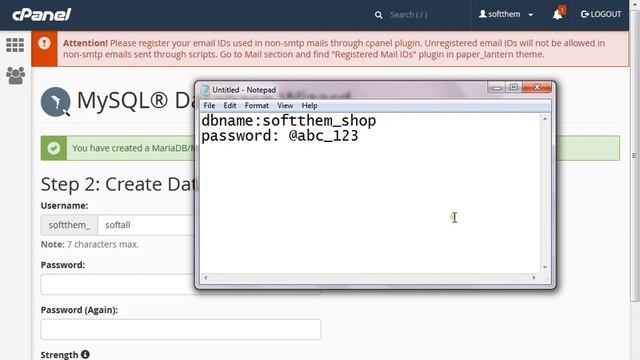Click the 'softthem_' username prefix label
Image resolution: width=640 pixels, height=360 pixels.
coord(69,225)
